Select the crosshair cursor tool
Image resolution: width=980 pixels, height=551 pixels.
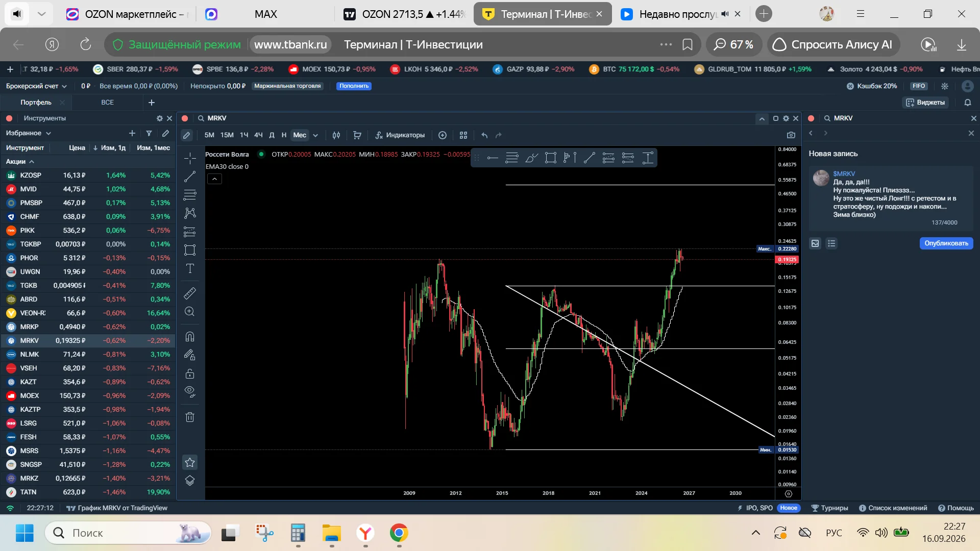click(190, 158)
